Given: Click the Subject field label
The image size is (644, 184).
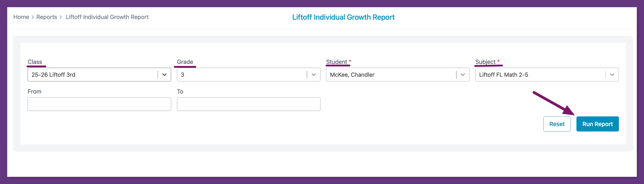Looking at the screenshot, I should 485,62.
